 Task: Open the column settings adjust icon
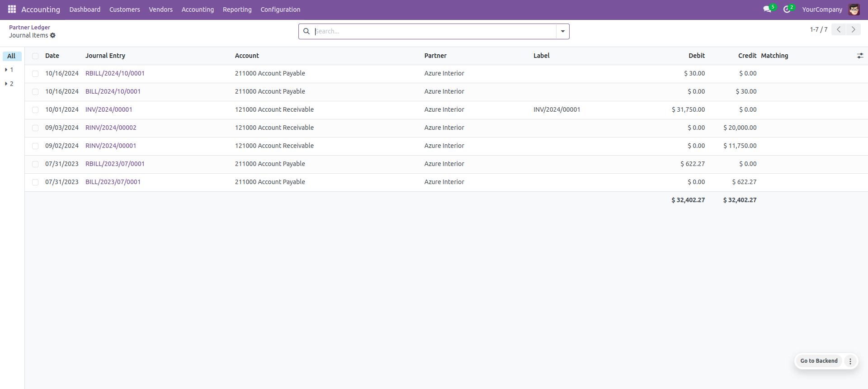(860, 56)
